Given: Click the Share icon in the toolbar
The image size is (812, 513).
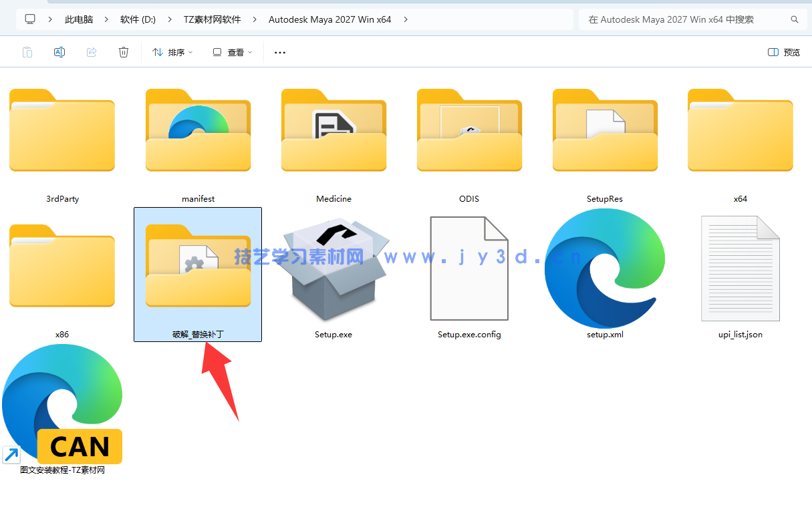Looking at the screenshot, I should click(91, 51).
